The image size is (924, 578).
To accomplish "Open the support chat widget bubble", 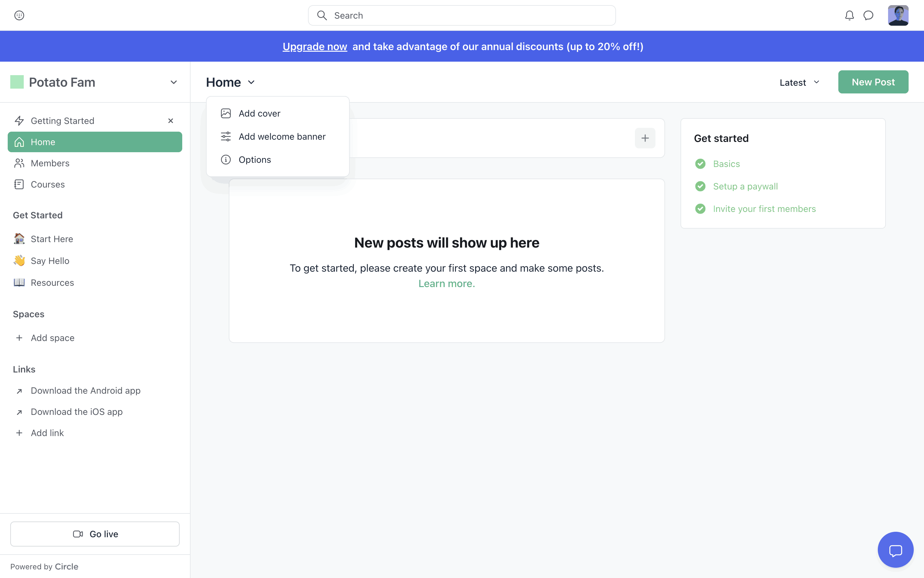I will (895, 550).
